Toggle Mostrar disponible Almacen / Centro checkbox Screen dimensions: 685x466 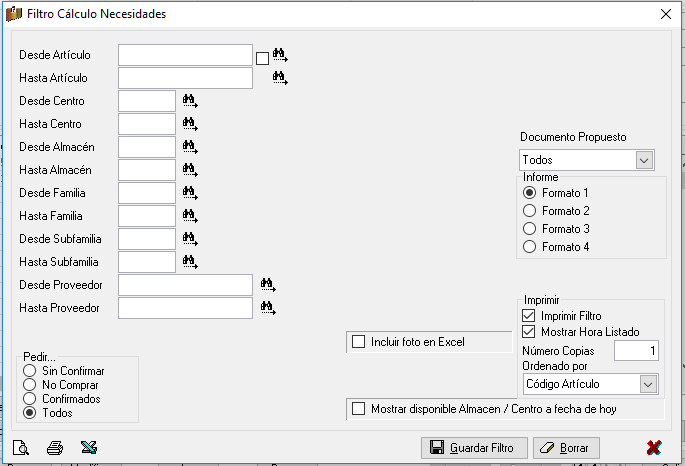pyautogui.click(x=358, y=409)
